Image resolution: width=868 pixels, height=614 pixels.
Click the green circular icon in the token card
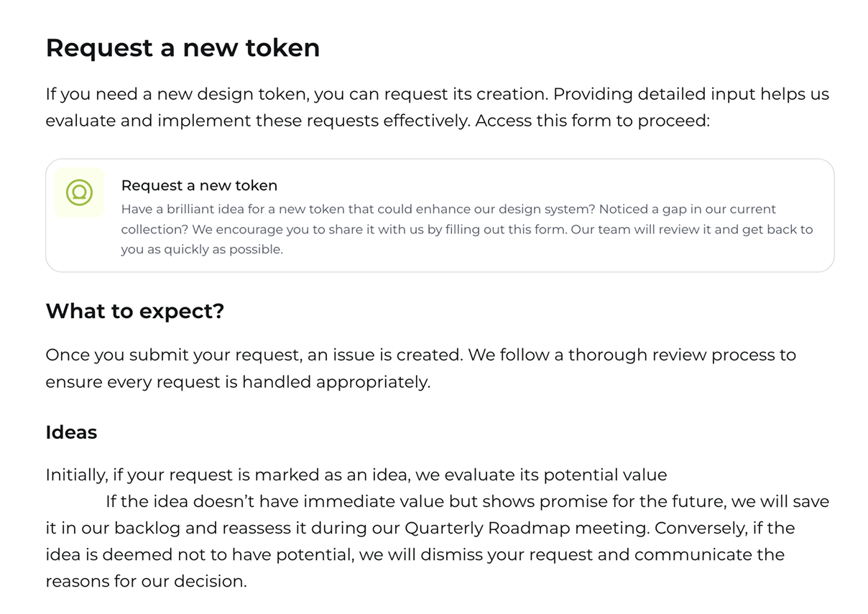pos(79,192)
